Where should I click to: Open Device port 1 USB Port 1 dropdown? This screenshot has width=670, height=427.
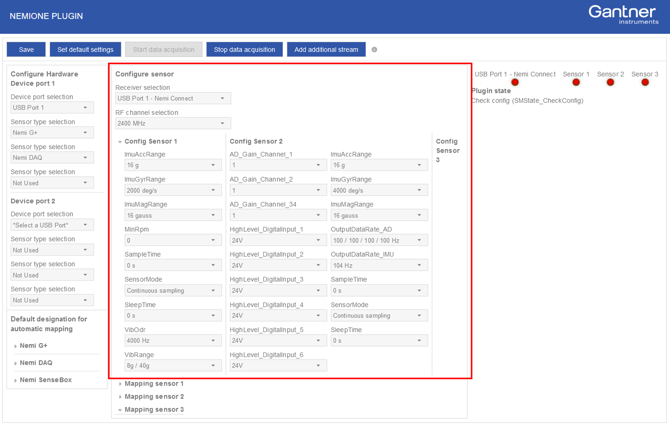(52, 107)
